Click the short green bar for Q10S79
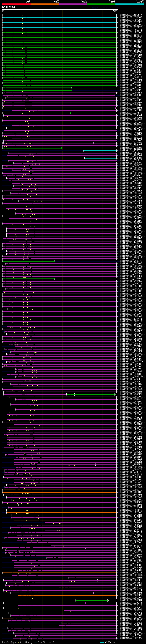The image size is (146, 644). (x=37, y=113)
